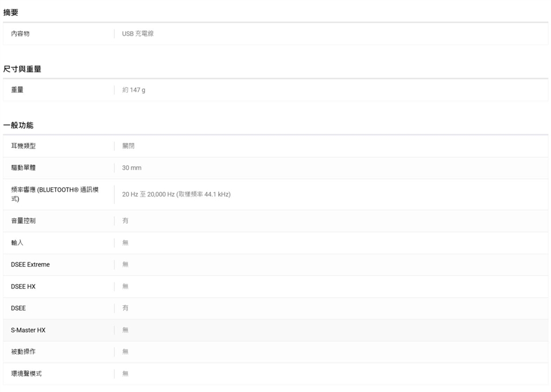Click the 30 mm driver value
Image resolution: width=551 pixels, height=392 pixels.
[x=131, y=168]
